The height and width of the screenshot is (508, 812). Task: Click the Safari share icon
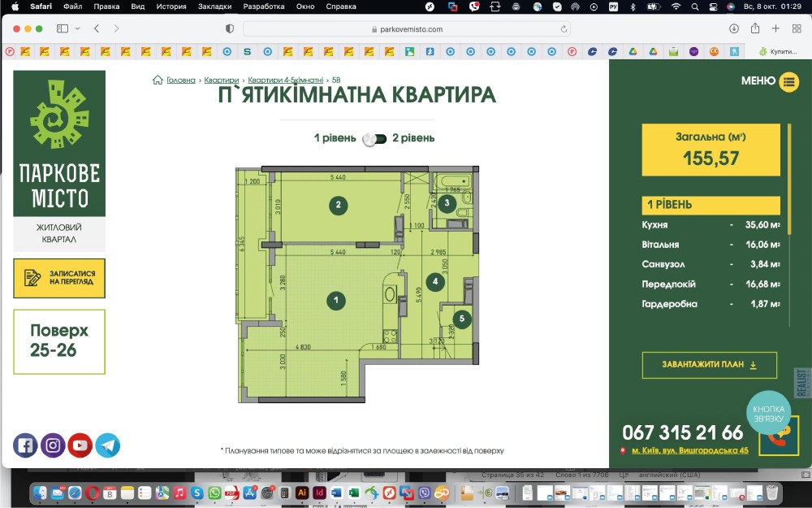755,28
